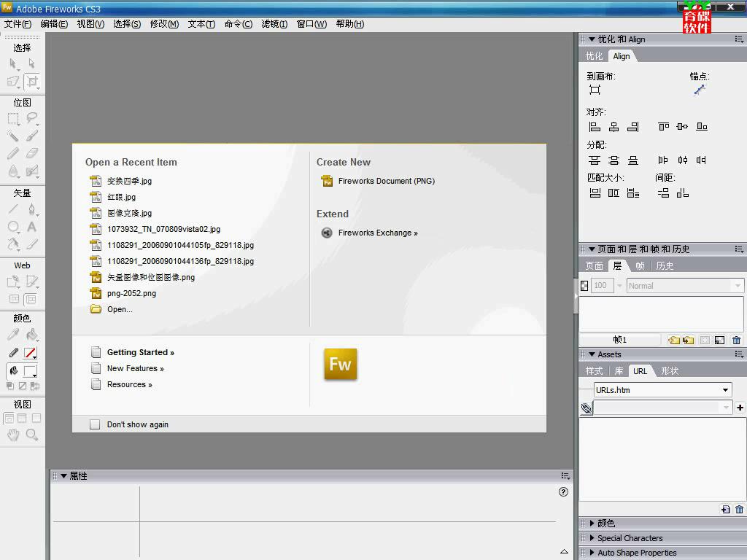Open recent file 1073932_TN_070809vista02.jpg
Image resolution: width=747 pixels, height=560 pixels.
pyautogui.click(x=164, y=229)
